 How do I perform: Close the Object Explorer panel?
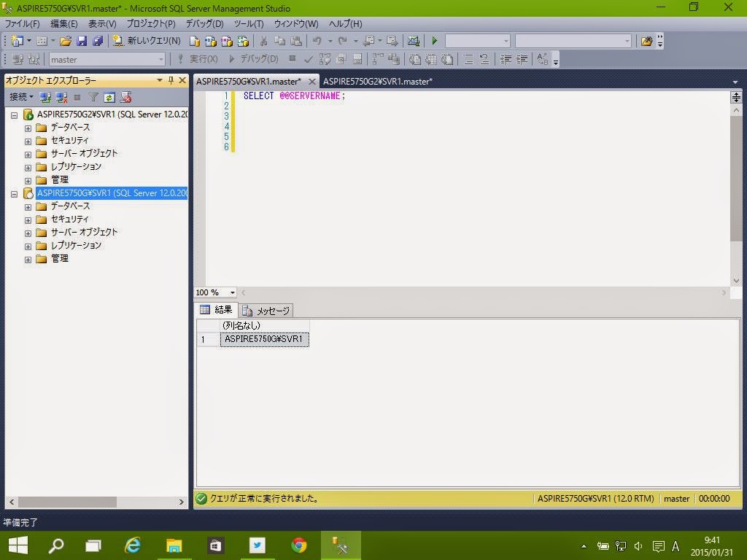tap(182, 80)
